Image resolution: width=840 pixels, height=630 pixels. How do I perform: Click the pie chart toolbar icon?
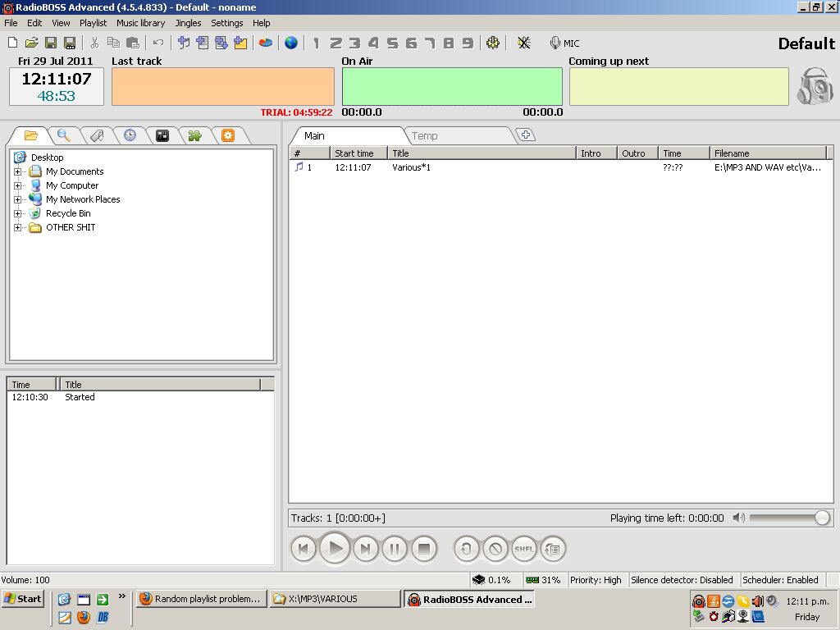266,43
